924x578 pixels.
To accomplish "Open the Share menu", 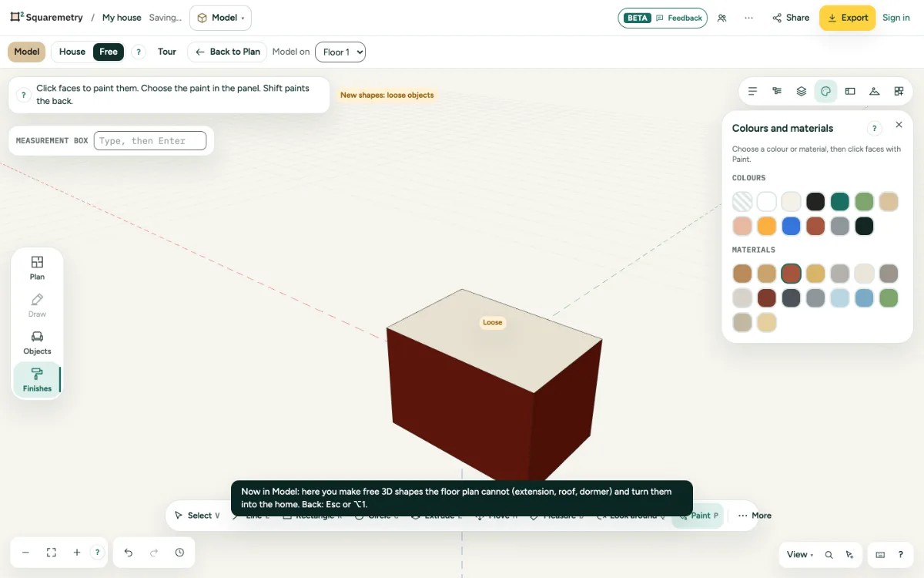I will click(791, 18).
